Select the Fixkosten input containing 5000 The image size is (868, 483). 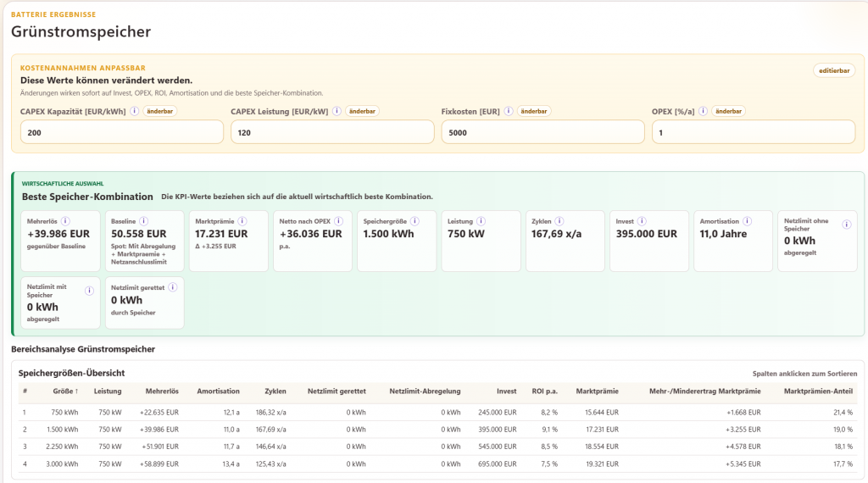[542, 133]
